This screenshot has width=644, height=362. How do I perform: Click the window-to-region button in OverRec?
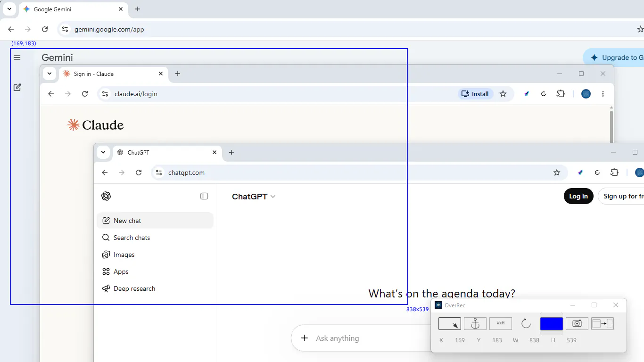(603, 323)
